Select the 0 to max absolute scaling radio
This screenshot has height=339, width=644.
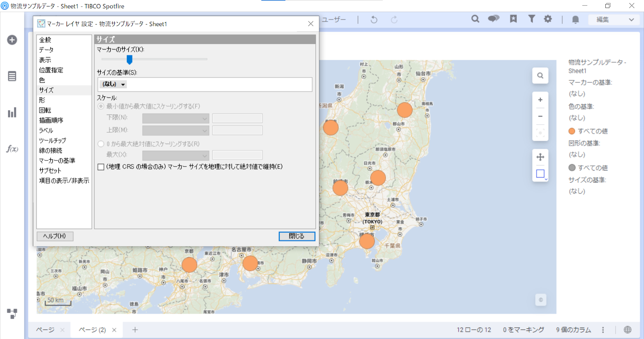point(101,144)
